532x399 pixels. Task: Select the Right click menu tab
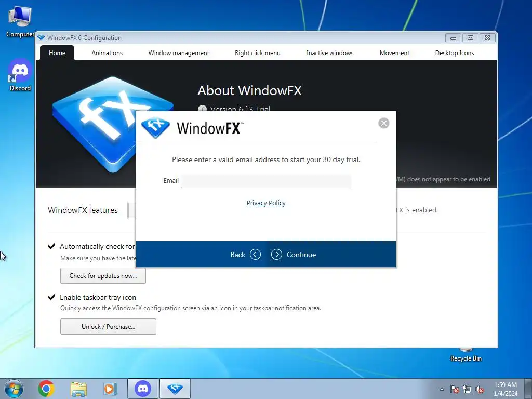point(258,53)
